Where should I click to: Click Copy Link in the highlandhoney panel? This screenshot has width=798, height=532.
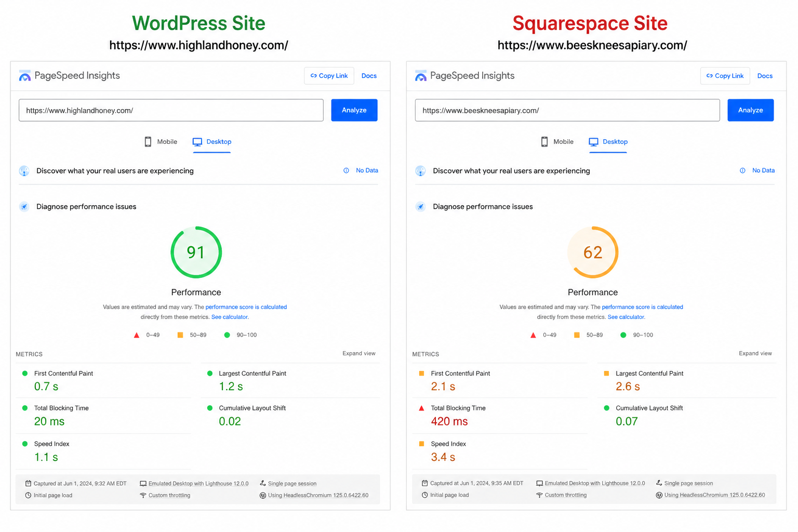coord(329,76)
